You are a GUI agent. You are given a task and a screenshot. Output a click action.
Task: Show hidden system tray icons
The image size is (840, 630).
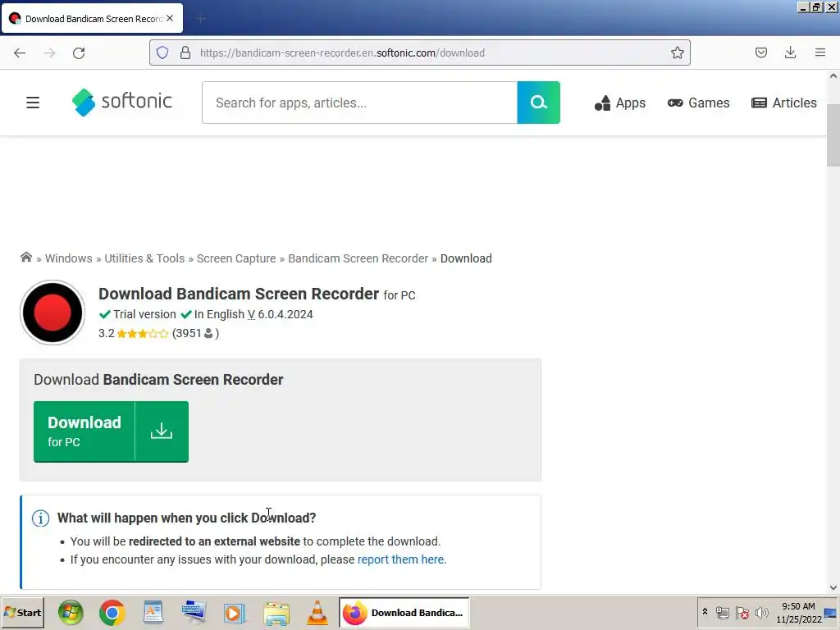pos(705,612)
